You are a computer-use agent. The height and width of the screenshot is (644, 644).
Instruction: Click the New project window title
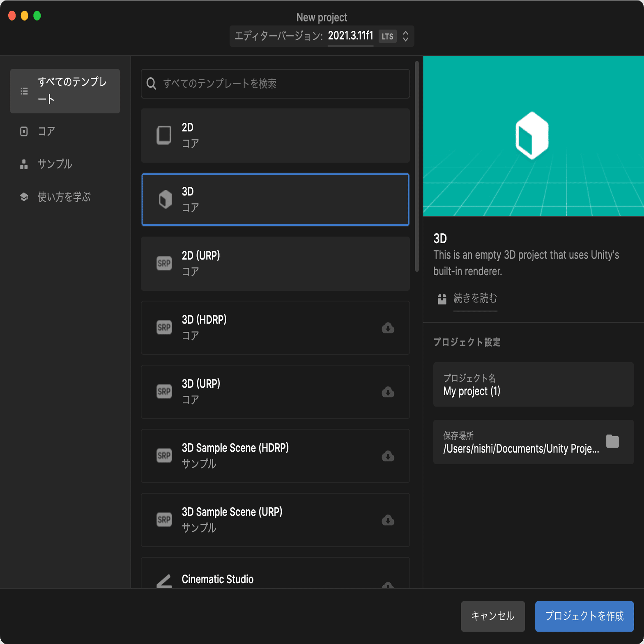pos(322,17)
